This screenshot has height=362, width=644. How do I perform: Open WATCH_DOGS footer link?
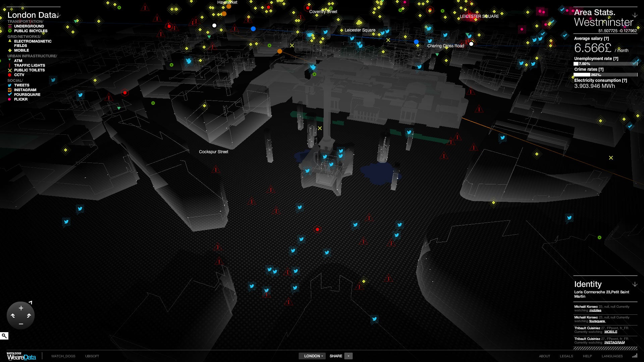[63, 356]
